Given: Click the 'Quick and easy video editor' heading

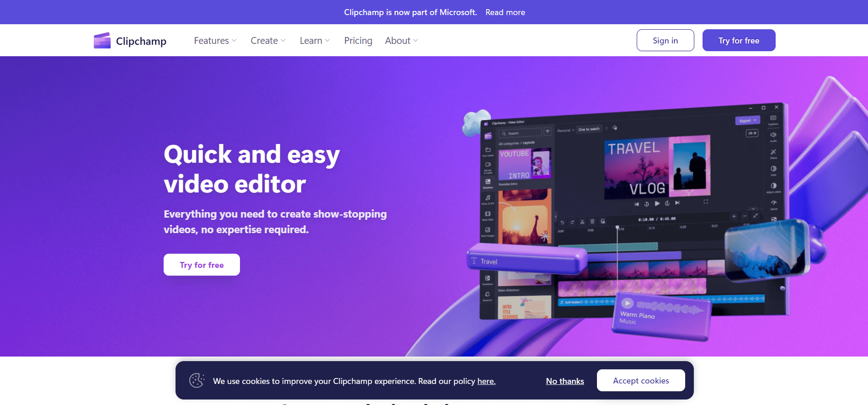Looking at the screenshot, I should coord(252,169).
